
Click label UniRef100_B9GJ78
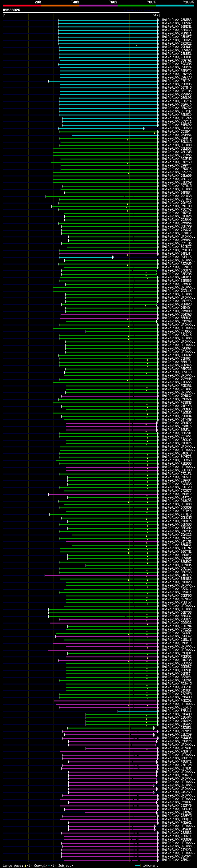[177, 78]
